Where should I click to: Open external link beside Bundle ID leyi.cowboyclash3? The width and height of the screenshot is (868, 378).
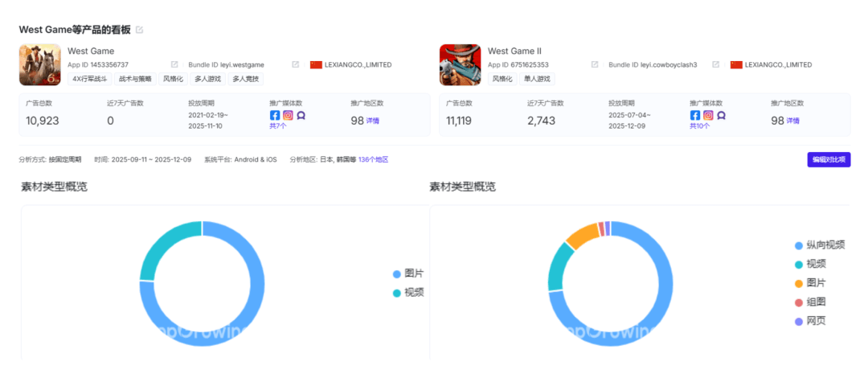[716, 65]
